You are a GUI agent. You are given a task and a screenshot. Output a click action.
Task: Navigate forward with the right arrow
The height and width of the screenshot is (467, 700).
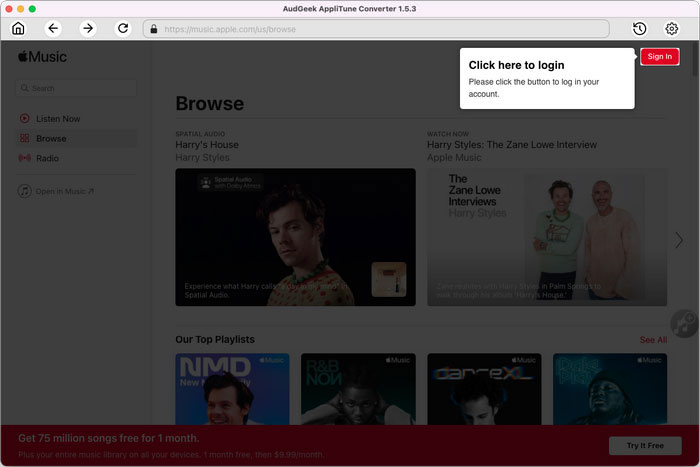coord(88,29)
